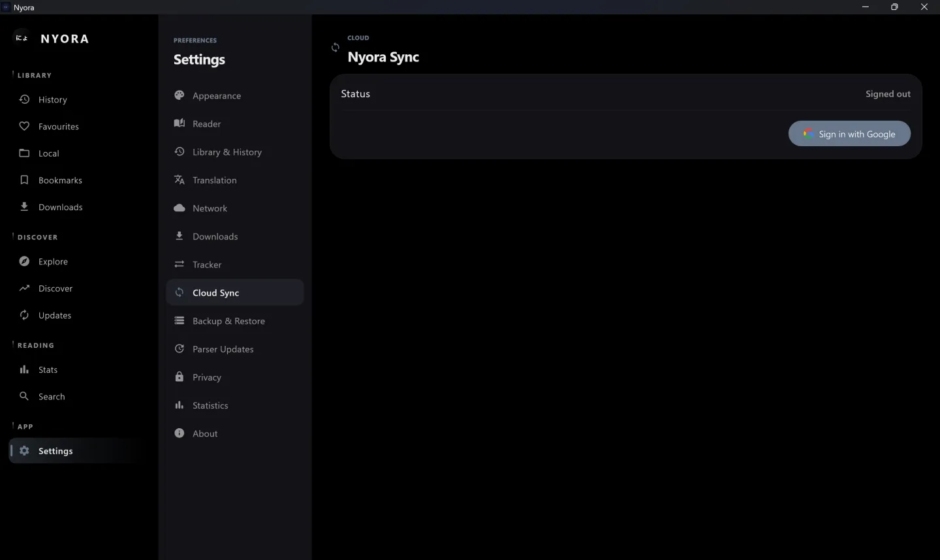
Task: Go to Library & History settings
Action: 235,151
